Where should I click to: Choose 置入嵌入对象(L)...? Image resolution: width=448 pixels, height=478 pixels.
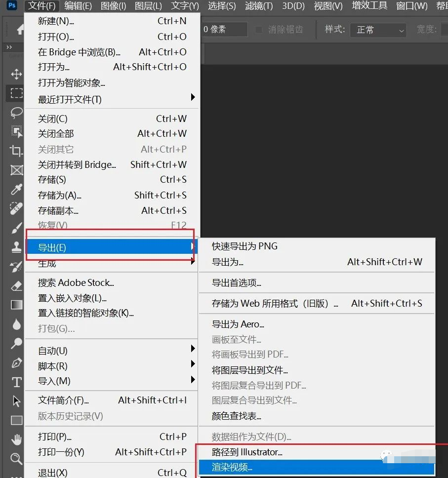pyautogui.click(x=112, y=298)
